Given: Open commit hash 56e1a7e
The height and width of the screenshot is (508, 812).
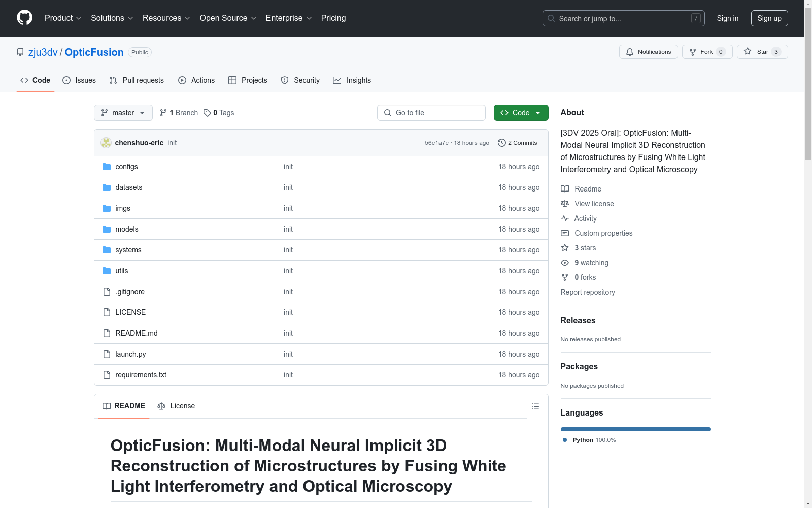Looking at the screenshot, I should pos(436,143).
